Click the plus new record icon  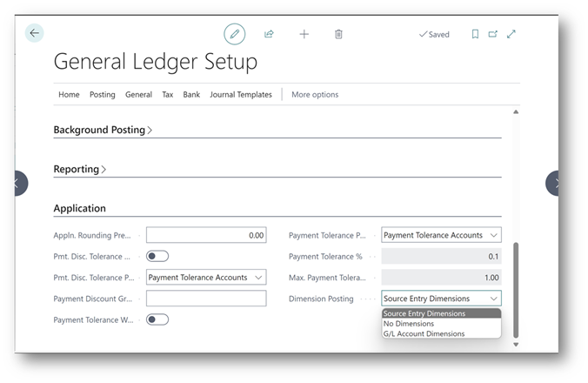point(304,34)
